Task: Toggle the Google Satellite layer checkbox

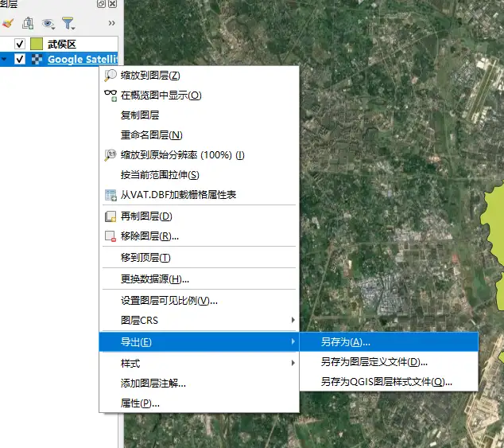Action: point(20,60)
